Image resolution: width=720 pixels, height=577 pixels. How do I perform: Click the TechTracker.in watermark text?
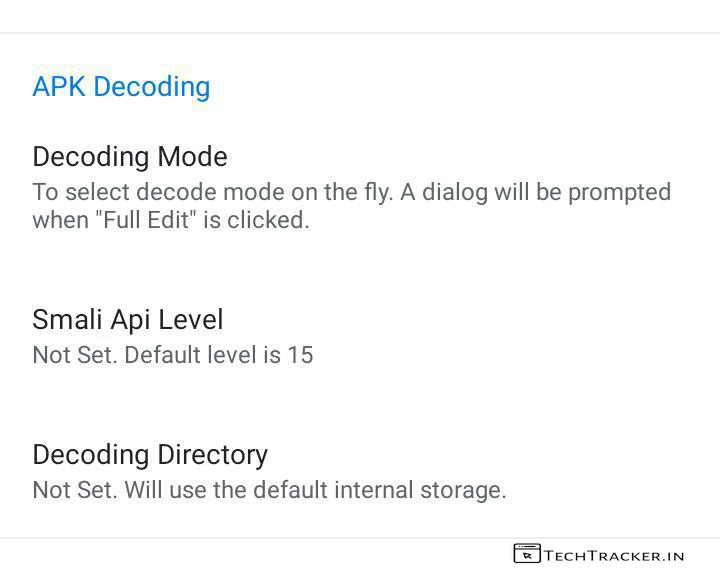coord(615,555)
